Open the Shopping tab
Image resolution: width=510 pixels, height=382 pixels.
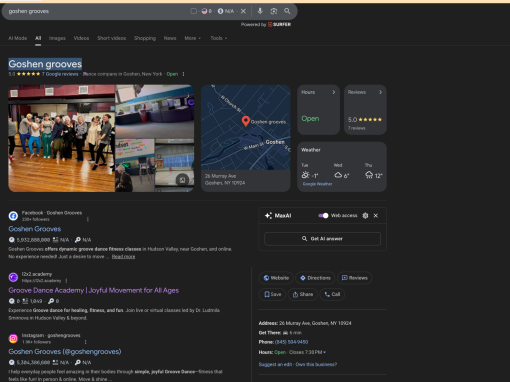[145, 38]
